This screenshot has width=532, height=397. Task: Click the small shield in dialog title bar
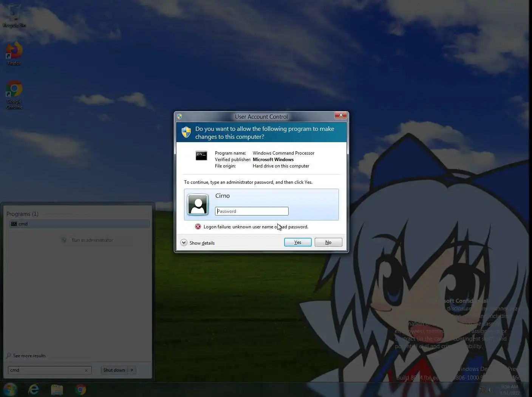[179, 116]
